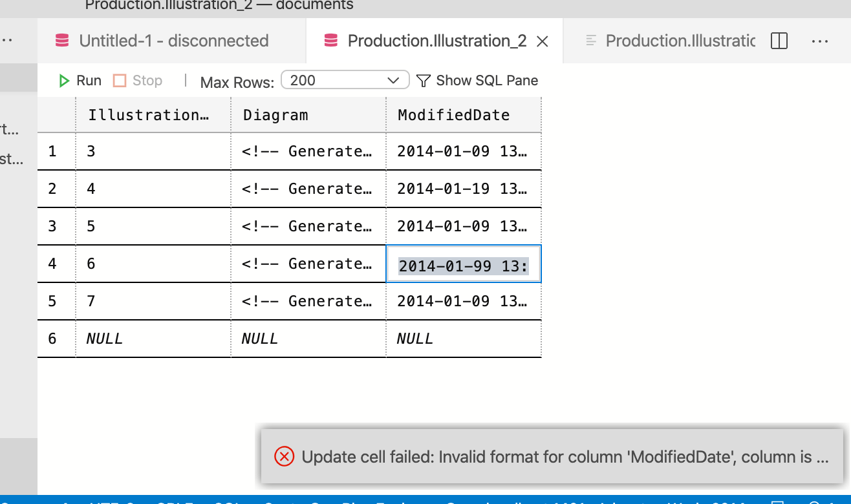Click Diagram cell in row 1
851x504 pixels.
pyautogui.click(x=308, y=152)
